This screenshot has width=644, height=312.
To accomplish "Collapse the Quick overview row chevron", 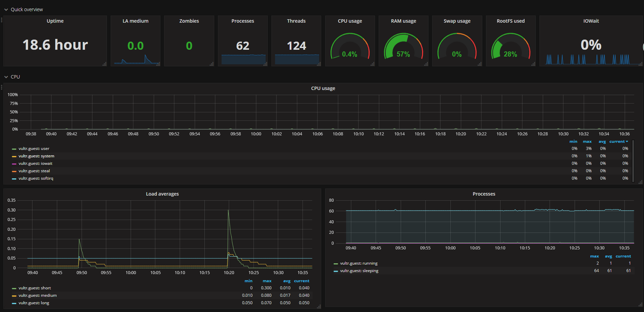I will point(6,9).
